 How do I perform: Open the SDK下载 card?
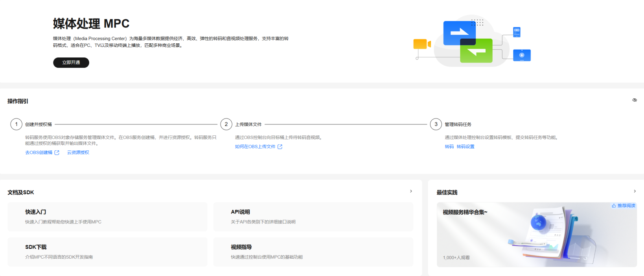[107, 252]
